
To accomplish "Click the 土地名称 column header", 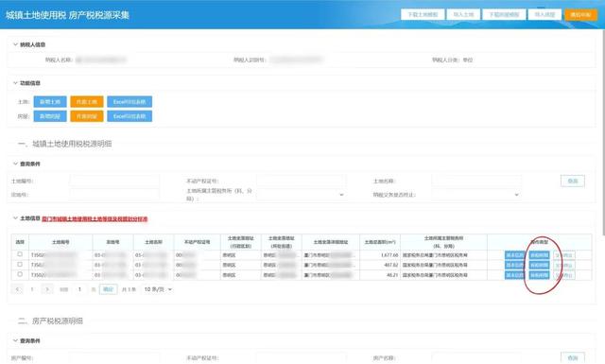I will pyautogui.click(x=153, y=242).
